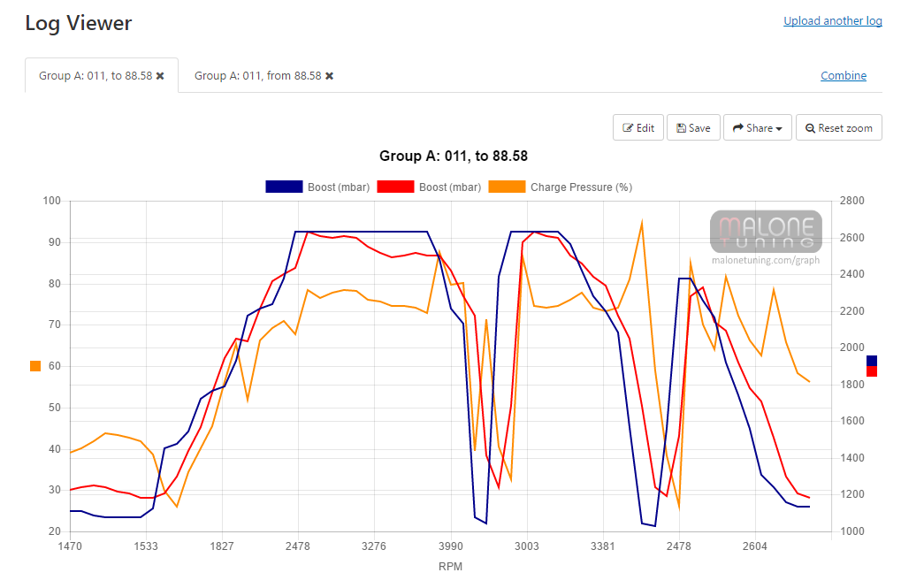Screen dimensions: 901x588
Task: Click the RPM axis title
Action: click(x=450, y=566)
